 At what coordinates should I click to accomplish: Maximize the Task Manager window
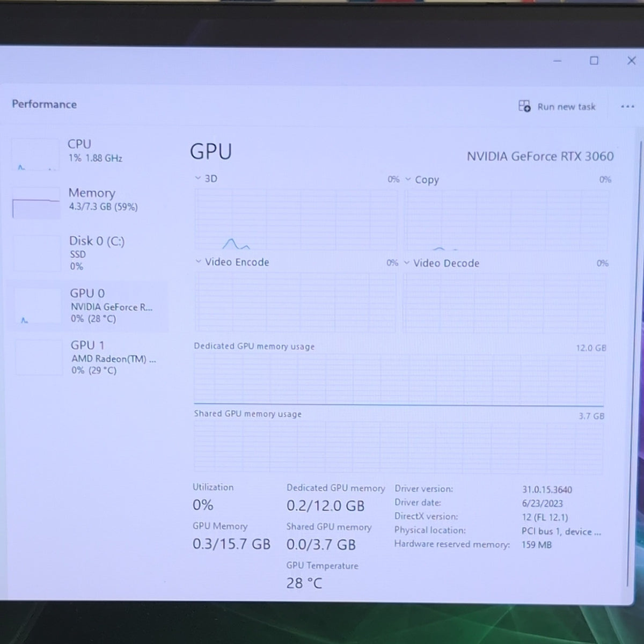pos(594,61)
